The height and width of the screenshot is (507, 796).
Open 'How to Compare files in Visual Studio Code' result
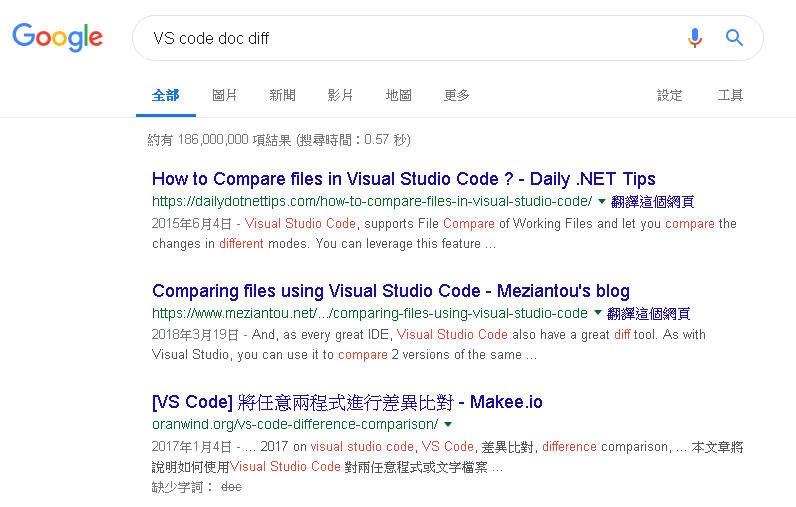coord(404,179)
